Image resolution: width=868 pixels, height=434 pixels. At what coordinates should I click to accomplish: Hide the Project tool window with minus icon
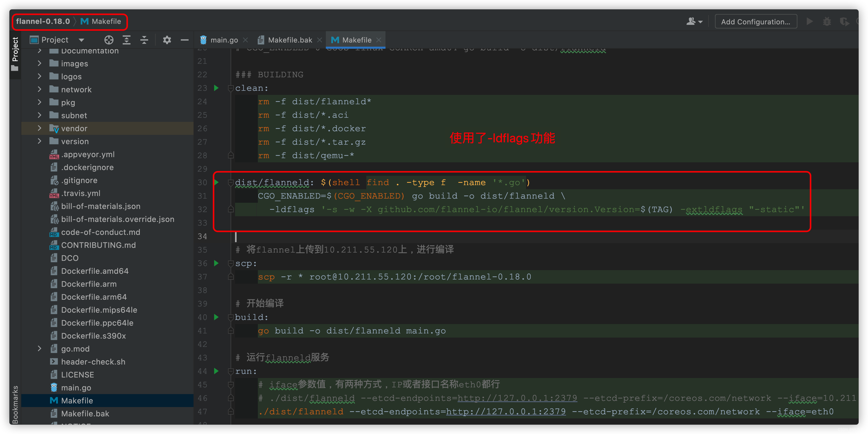coord(184,40)
